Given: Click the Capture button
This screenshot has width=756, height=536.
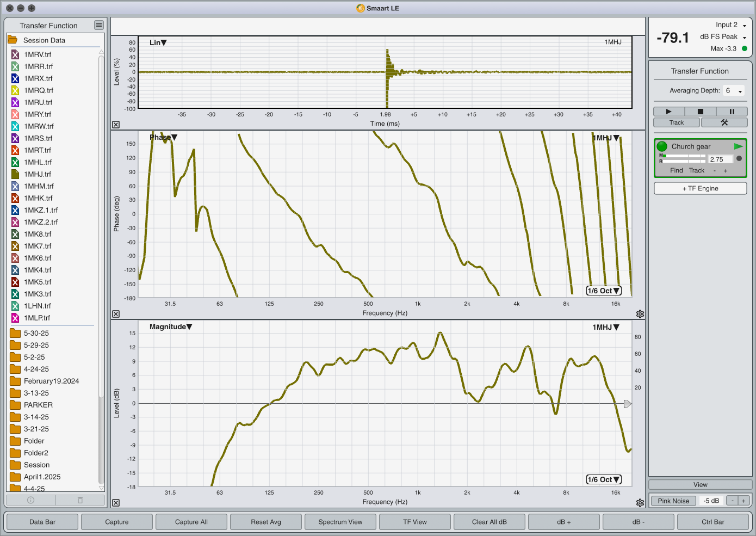Looking at the screenshot, I should coord(117,522).
